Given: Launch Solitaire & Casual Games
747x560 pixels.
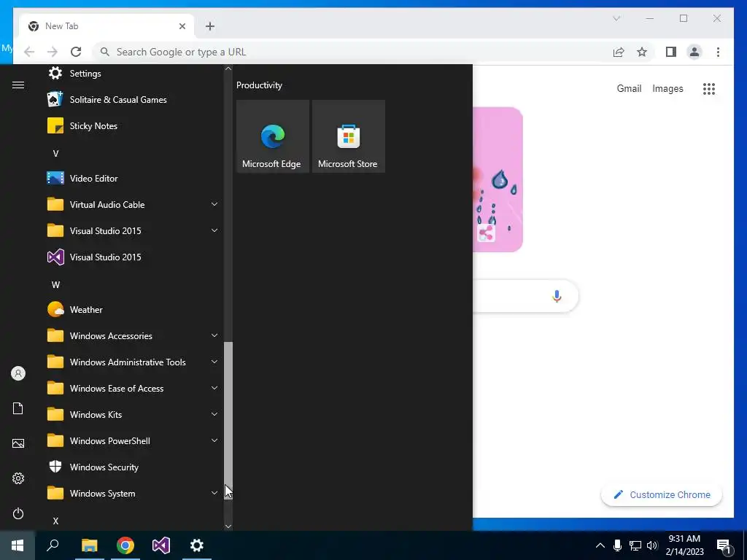Looking at the screenshot, I should point(133,99).
